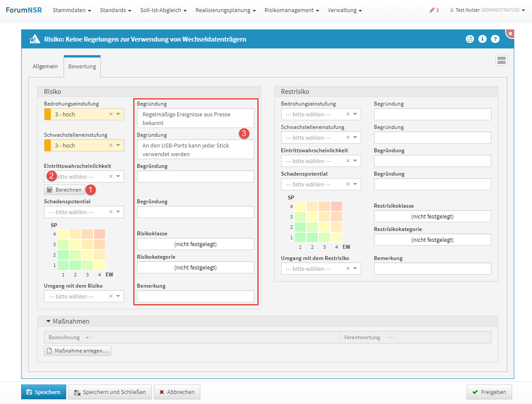Open the Risiko Schadenspotential dropdown

pos(118,212)
